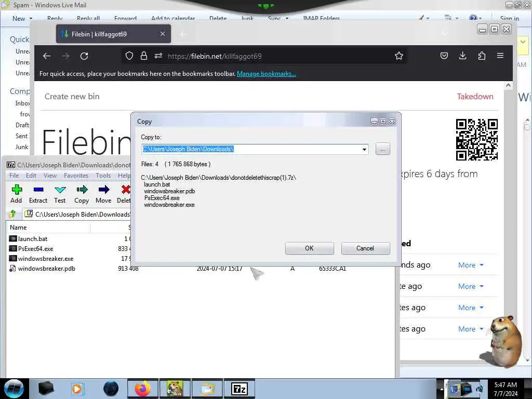This screenshot has height=399, width=532.
Task: Click Manage bookmarks link
Action: coord(267,74)
